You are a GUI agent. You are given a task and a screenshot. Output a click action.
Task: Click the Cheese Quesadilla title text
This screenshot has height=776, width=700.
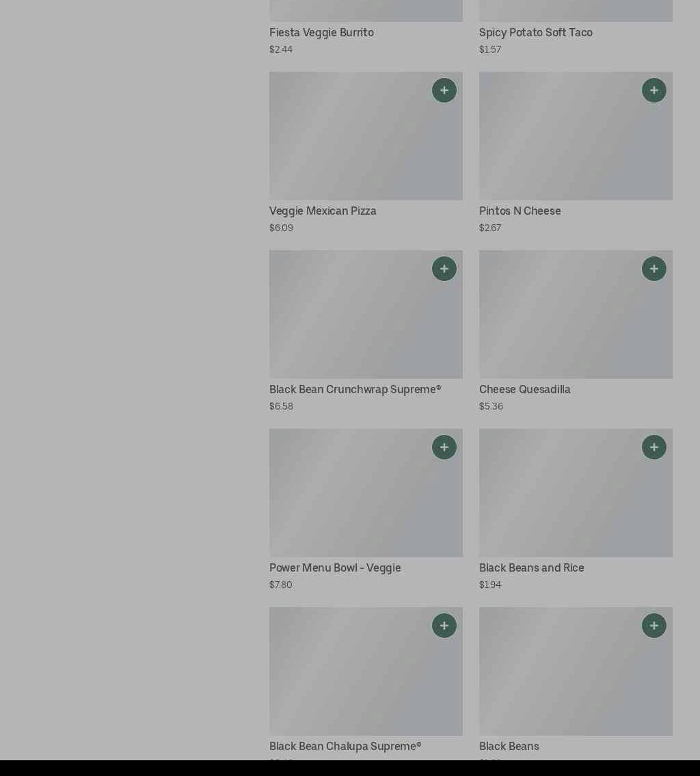524,390
